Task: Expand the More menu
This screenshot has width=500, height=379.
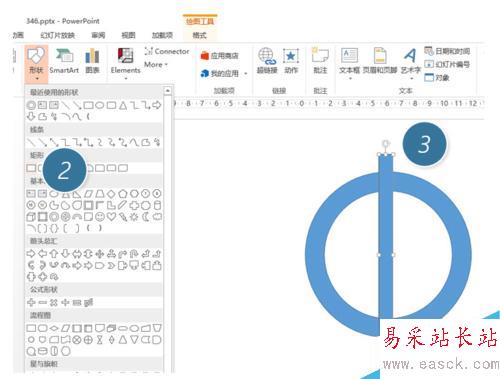Action: [156, 65]
